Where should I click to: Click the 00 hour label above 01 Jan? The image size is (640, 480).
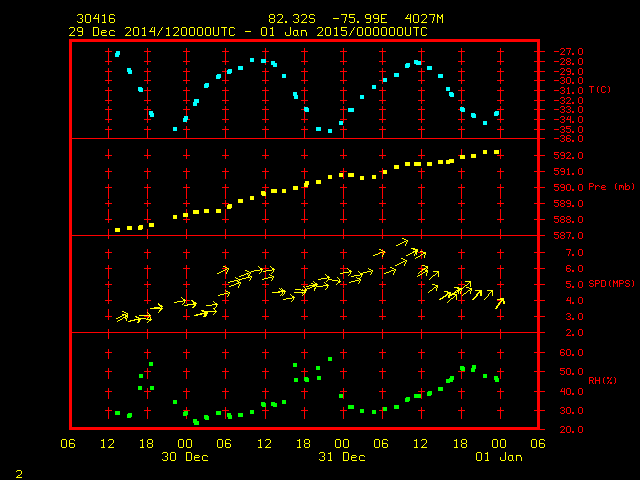[x=499, y=444]
